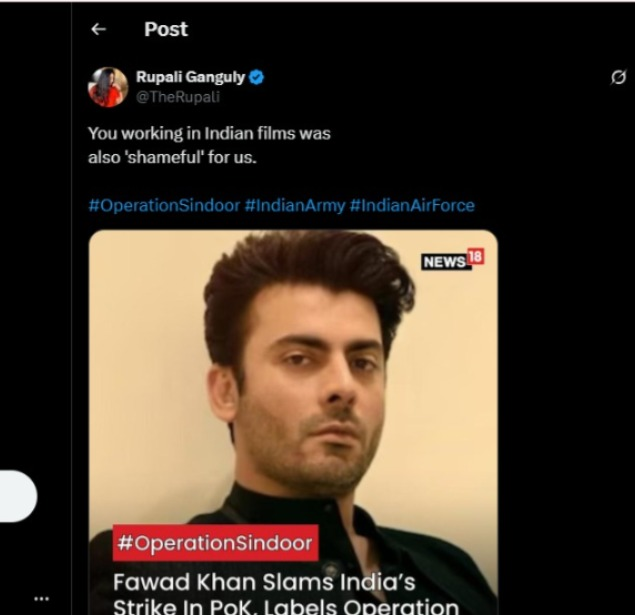Click the red 18 badge in the logo
635x615 pixels.
click(476, 259)
